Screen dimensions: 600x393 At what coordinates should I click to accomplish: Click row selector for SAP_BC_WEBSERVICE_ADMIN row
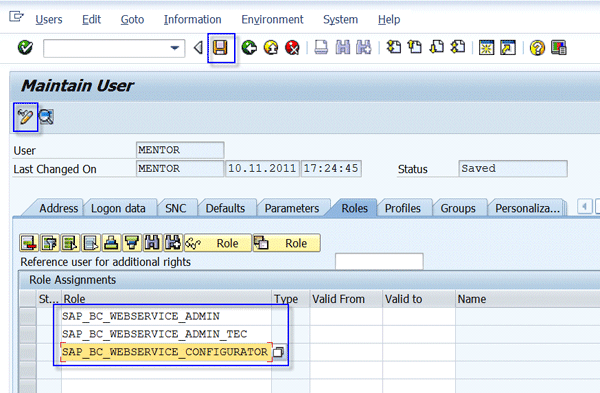[28, 316]
